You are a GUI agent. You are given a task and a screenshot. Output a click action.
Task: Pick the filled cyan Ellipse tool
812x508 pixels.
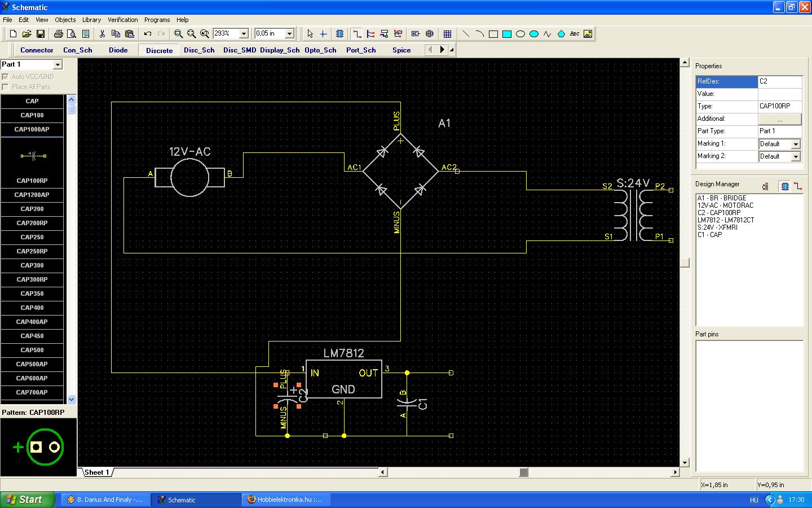pos(534,34)
